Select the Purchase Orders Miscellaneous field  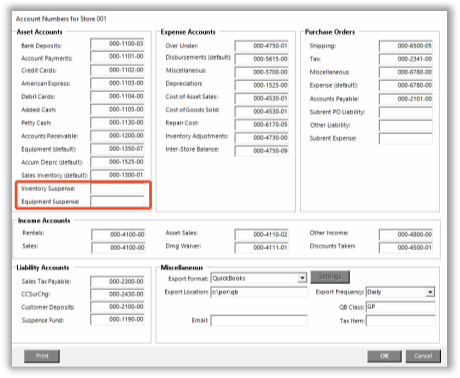406,72
